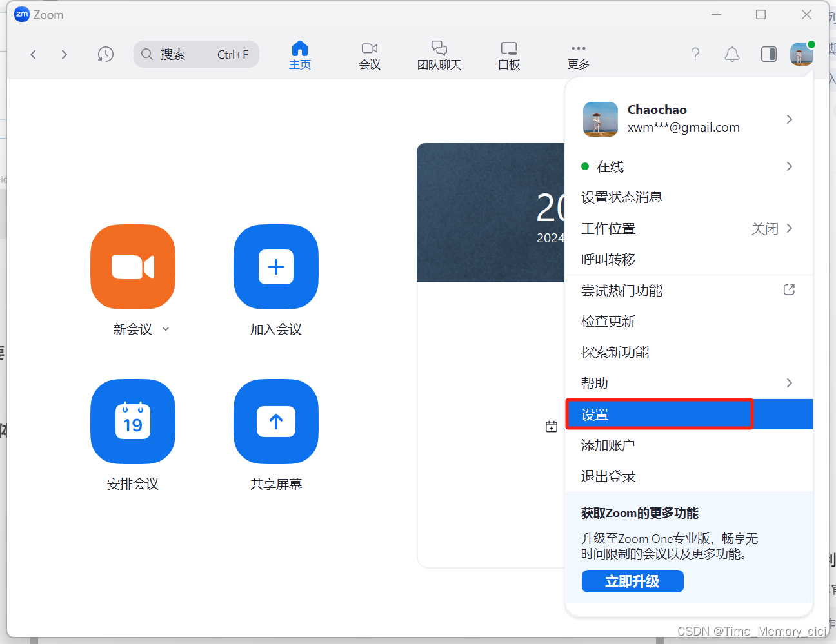This screenshot has width=836, height=644.
Task: Select 检查更新 menu item
Action: click(688, 321)
